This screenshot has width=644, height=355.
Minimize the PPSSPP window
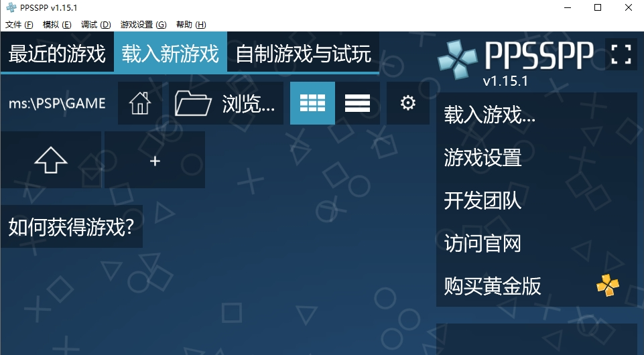click(x=568, y=8)
